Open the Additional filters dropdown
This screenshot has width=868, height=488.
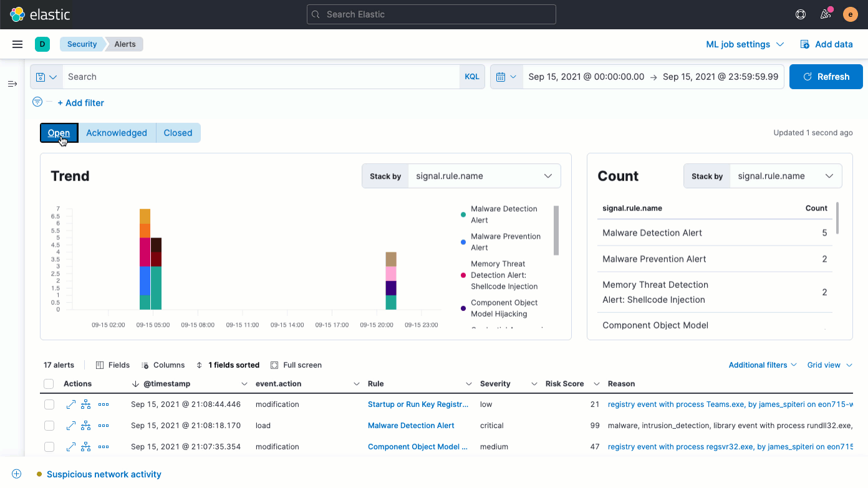(762, 365)
